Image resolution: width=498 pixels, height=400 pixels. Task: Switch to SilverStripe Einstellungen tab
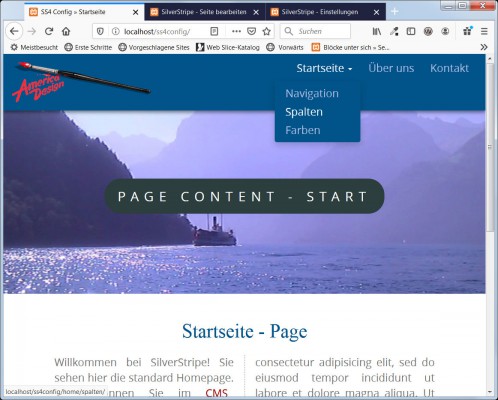[325, 12]
